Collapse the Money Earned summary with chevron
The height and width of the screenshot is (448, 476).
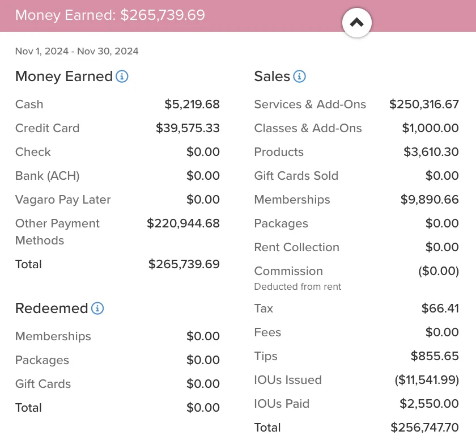coord(356,23)
